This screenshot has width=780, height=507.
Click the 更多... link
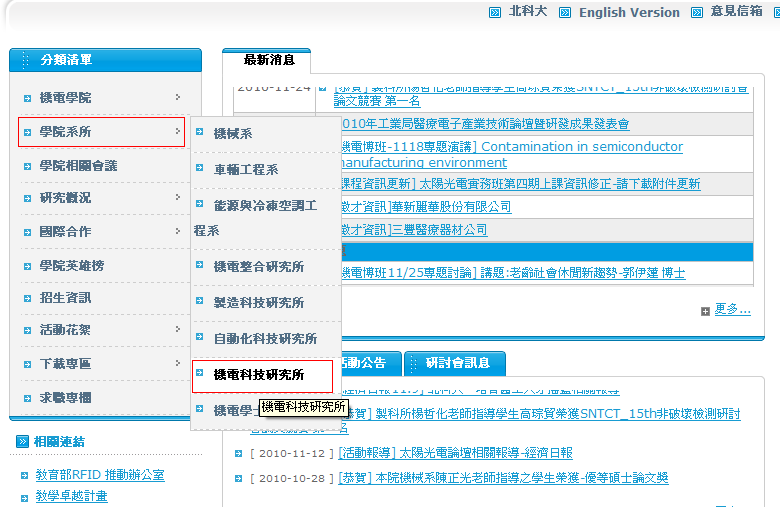point(732,309)
